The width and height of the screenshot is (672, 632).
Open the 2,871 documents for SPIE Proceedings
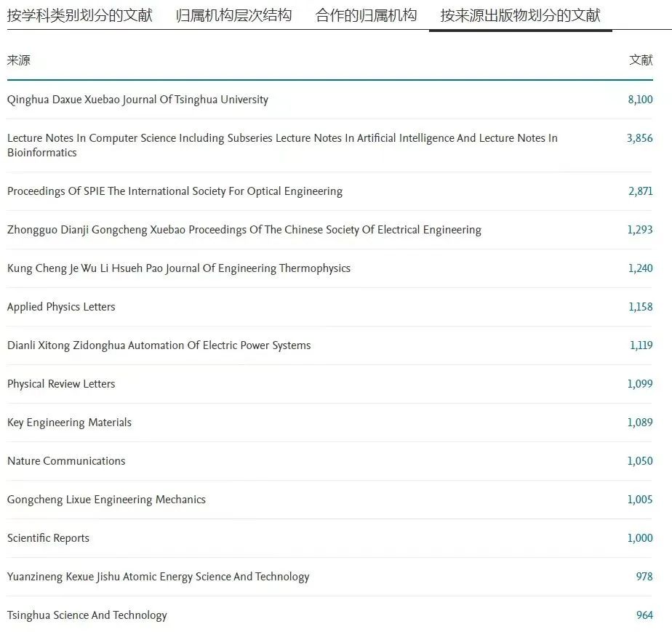pos(640,191)
